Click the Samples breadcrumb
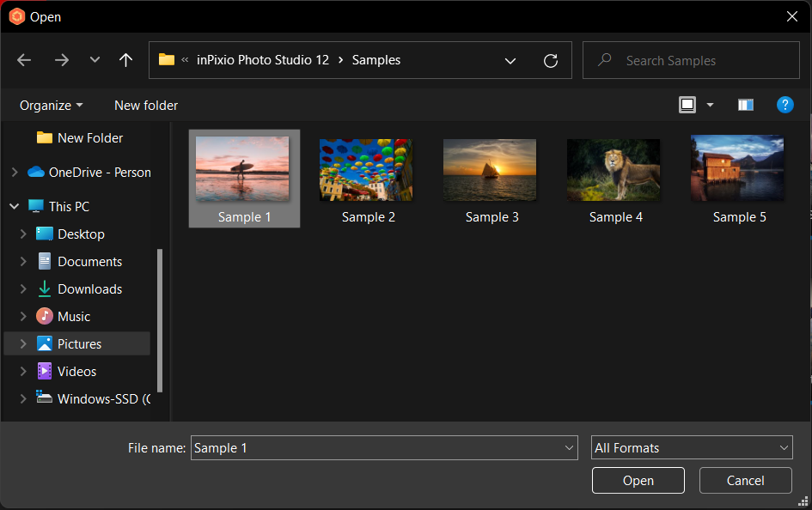The height and width of the screenshot is (510, 812). click(x=376, y=60)
